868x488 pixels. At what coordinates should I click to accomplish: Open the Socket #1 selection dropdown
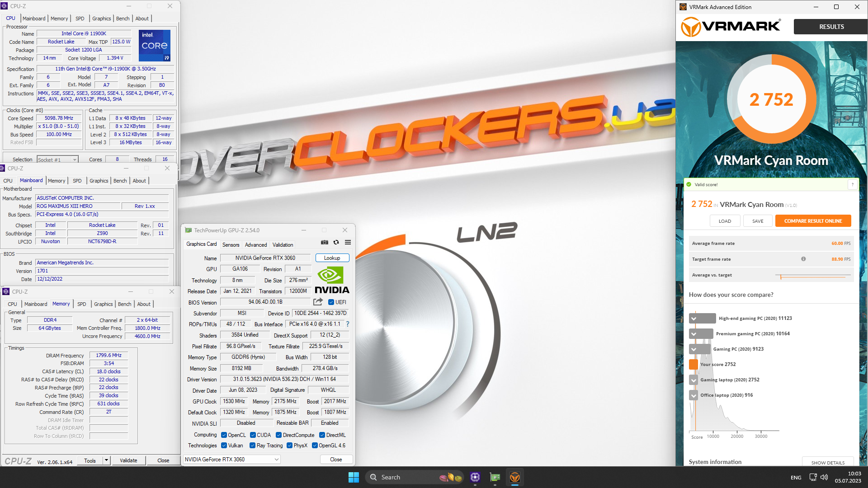57,160
